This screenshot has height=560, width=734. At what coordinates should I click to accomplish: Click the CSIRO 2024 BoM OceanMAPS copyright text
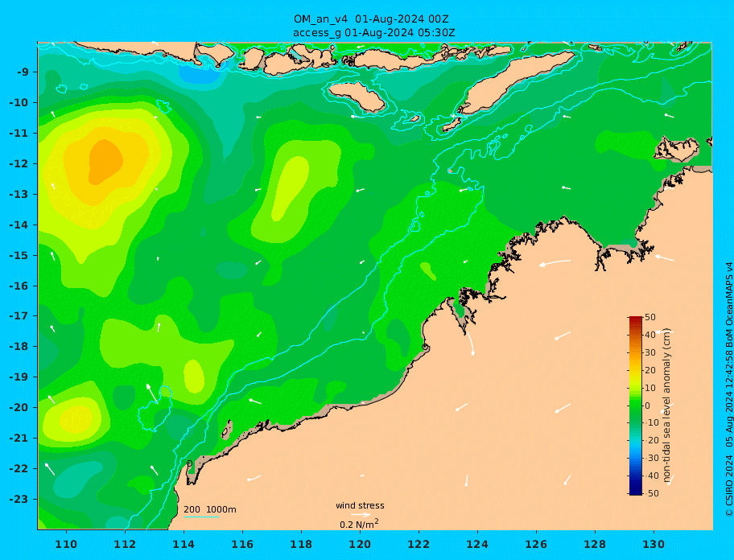(728, 389)
